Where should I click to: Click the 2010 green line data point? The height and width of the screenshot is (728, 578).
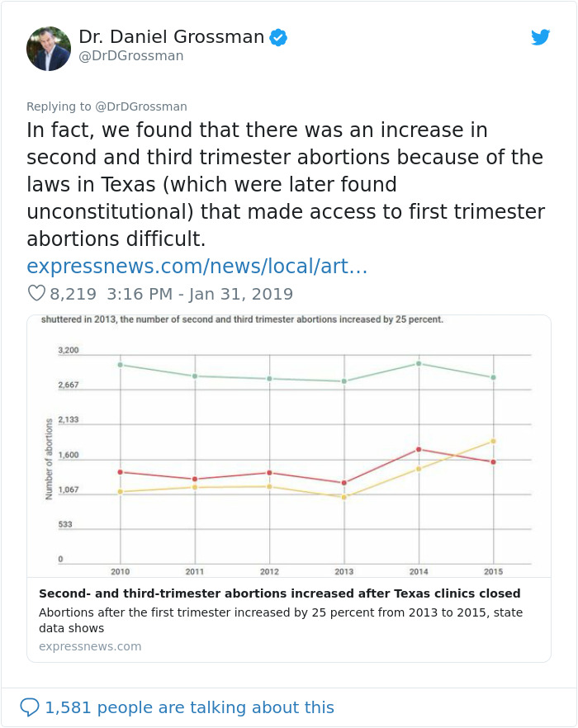121,364
